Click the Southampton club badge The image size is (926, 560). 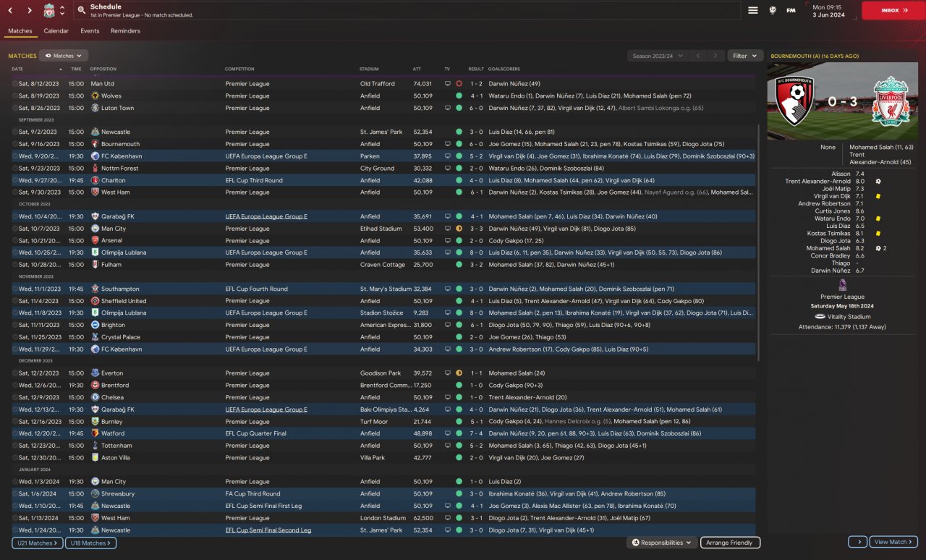coord(95,289)
